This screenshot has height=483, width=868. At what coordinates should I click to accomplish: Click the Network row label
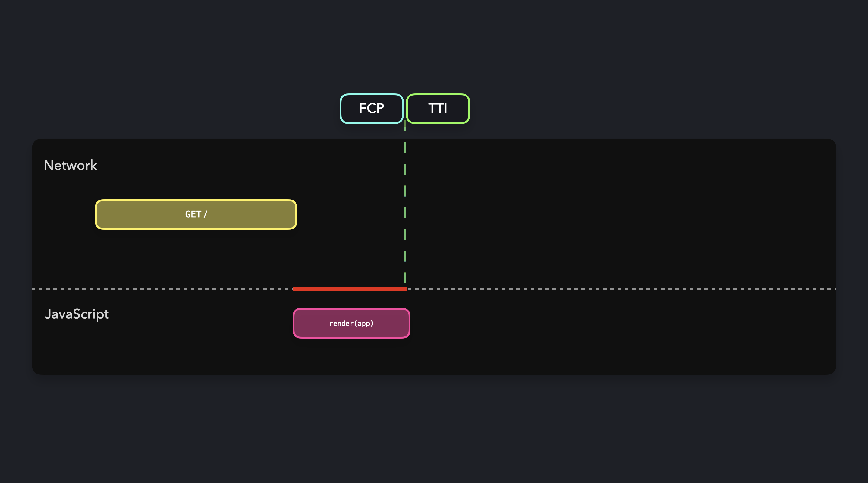pos(71,166)
